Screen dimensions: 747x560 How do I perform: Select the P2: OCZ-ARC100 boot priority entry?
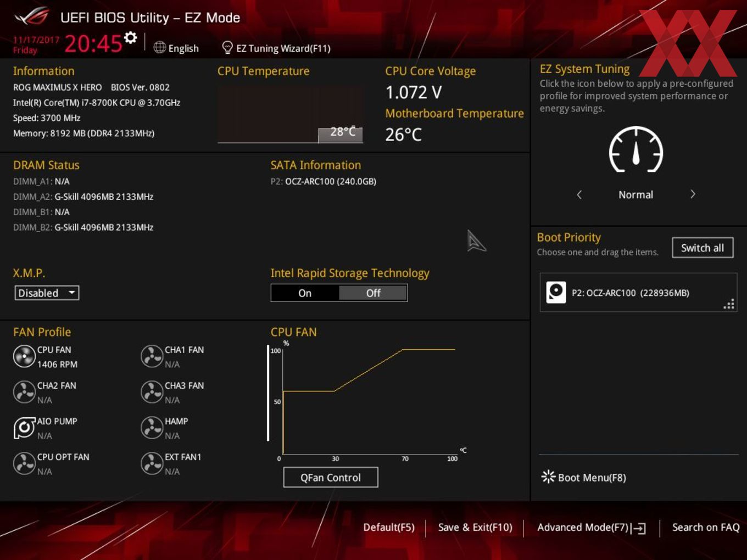tap(638, 293)
